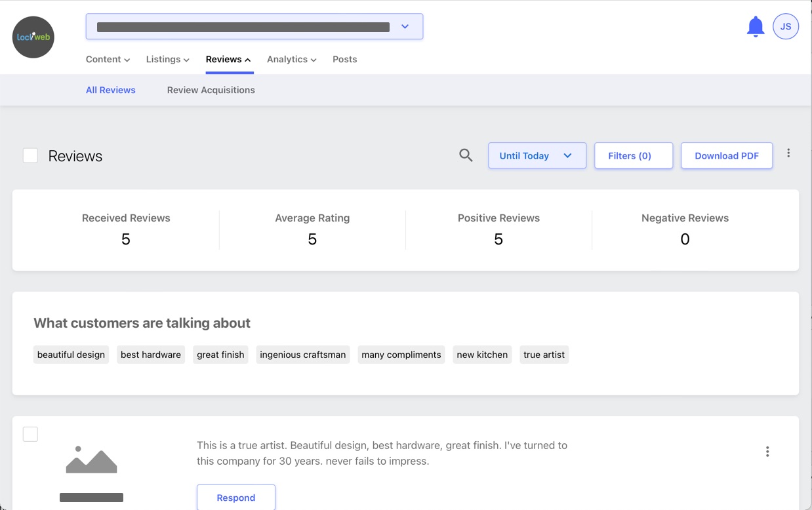The width and height of the screenshot is (812, 510).
Task: Tick the select-all Reviews checkbox
Action: pyautogui.click(x=30, y=155)
